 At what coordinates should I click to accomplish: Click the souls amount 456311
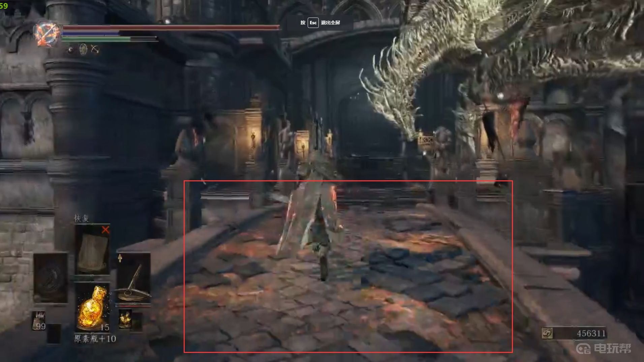pyautogui.click(x=591, y=334)
